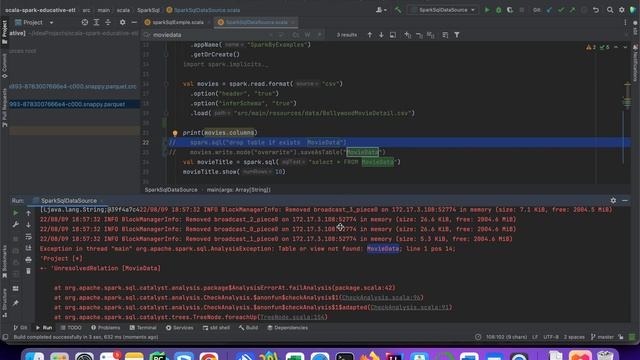This screenshot has height=360, width=640.
Task: Click warnings indicator in editor corner
Action: click(591, 47)
